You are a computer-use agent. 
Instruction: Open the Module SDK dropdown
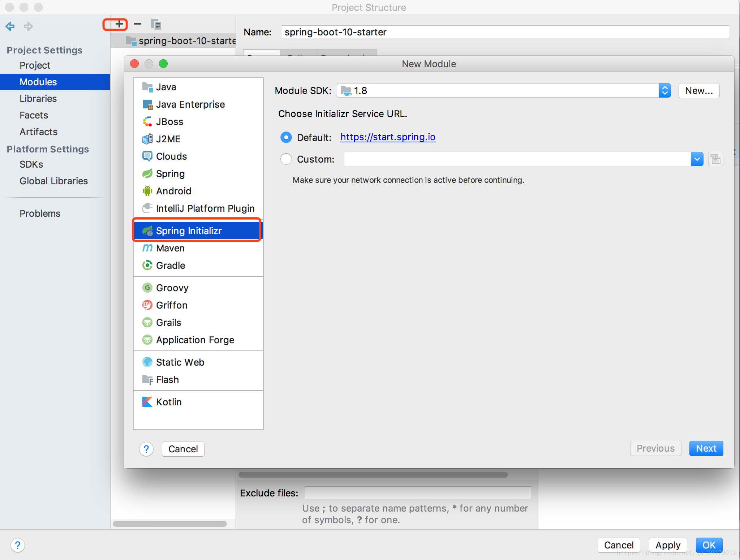pyautogui.click(x=504, y=91)
